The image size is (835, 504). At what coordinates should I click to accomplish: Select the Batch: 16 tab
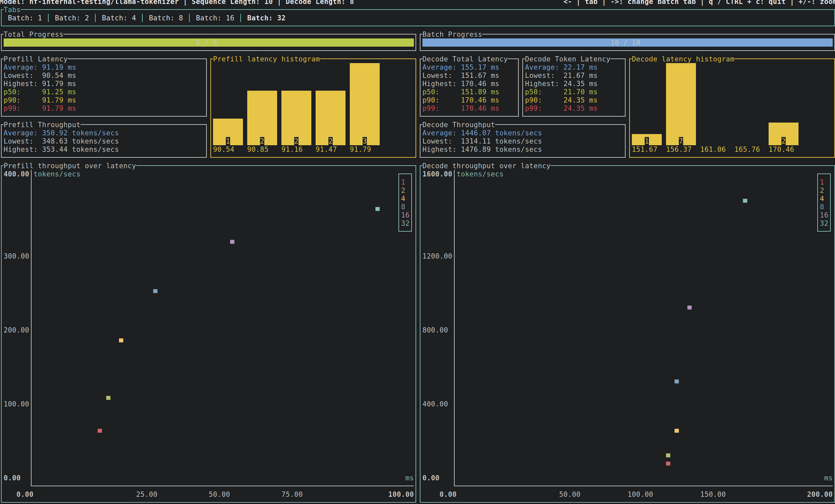(x=215, y=18)
